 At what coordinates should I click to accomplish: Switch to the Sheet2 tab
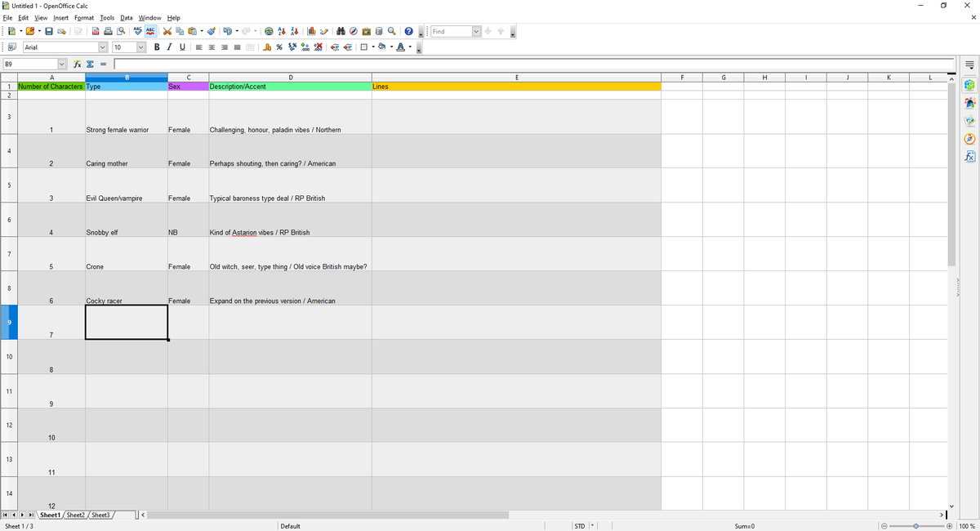pyautogui.click(x=74, y=515)
